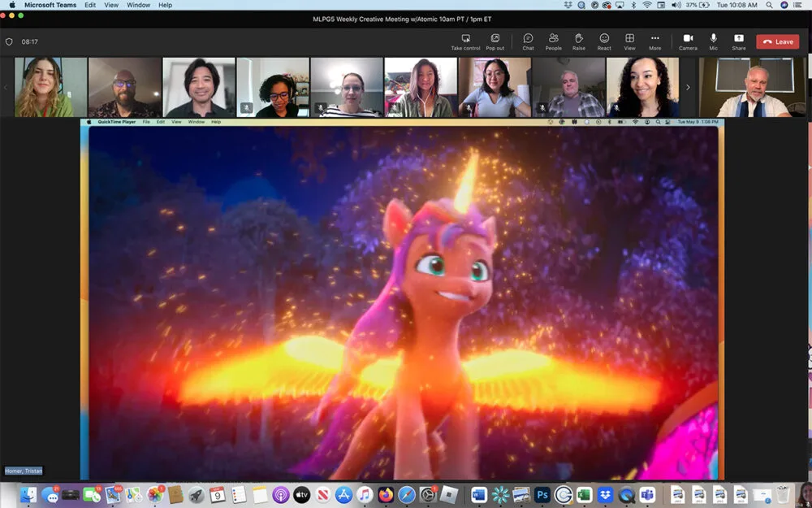Click the Take control toolbar button
812x508 pixels.
pos(465,42)
